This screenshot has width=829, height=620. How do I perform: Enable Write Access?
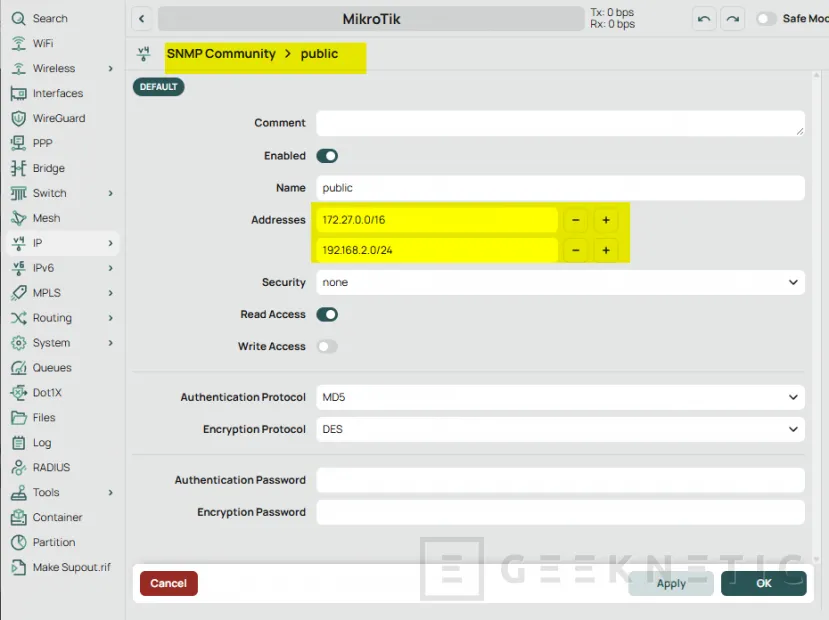tap(325, 346)
